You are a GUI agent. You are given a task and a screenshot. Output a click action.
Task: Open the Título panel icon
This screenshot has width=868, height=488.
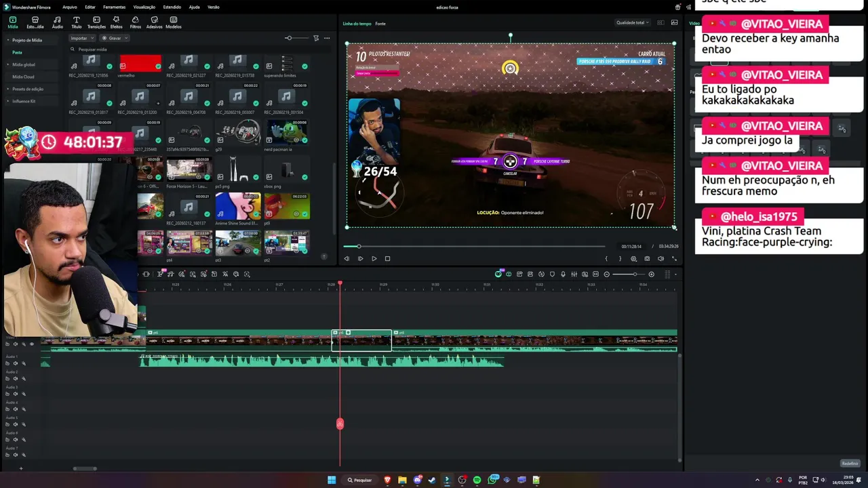click(x=76, y=22)
